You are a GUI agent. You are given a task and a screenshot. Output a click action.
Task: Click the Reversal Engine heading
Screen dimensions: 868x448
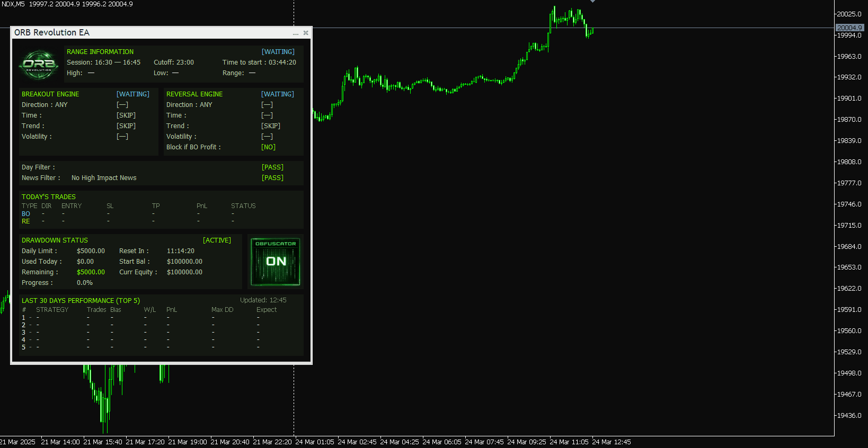pyautogui.click(x=194, y=94)
